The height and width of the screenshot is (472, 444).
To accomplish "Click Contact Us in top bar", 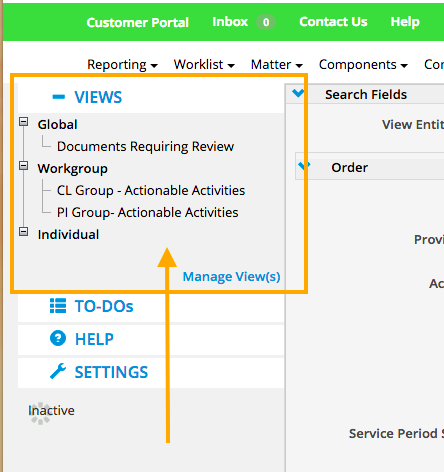I will 333,22.
